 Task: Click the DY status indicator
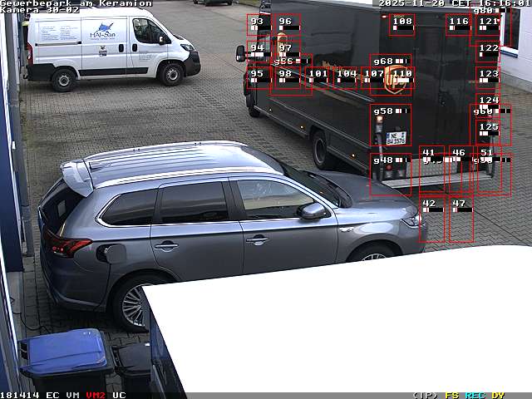pos(497,395)
